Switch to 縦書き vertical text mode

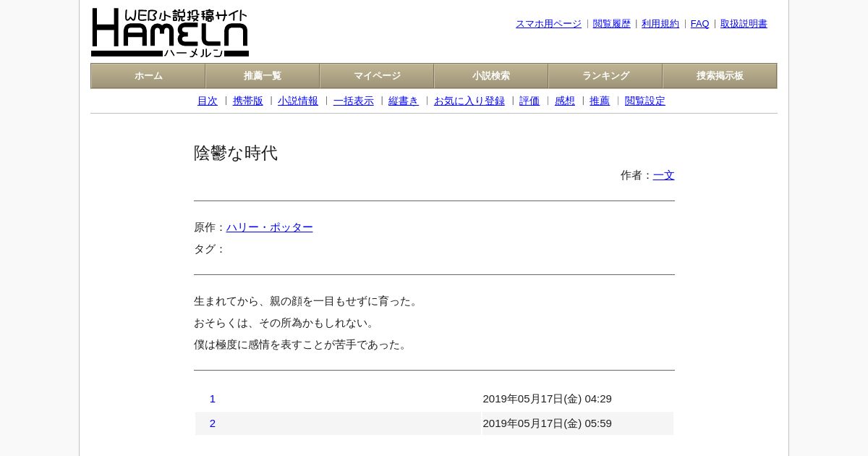point(404,101)
